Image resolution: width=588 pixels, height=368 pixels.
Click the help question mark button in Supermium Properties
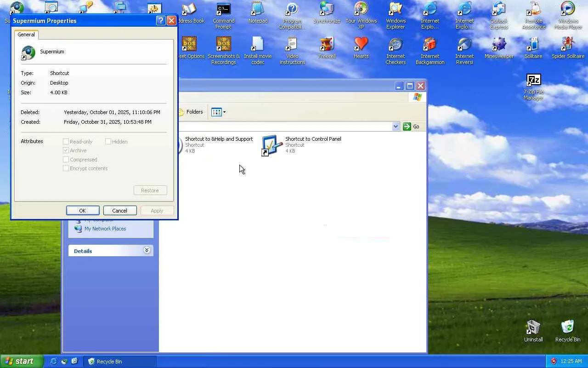[161, 21]
